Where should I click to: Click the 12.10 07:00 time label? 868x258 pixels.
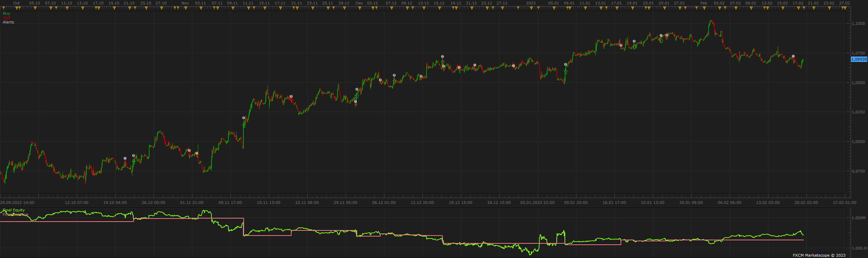(x=76, y=203)
